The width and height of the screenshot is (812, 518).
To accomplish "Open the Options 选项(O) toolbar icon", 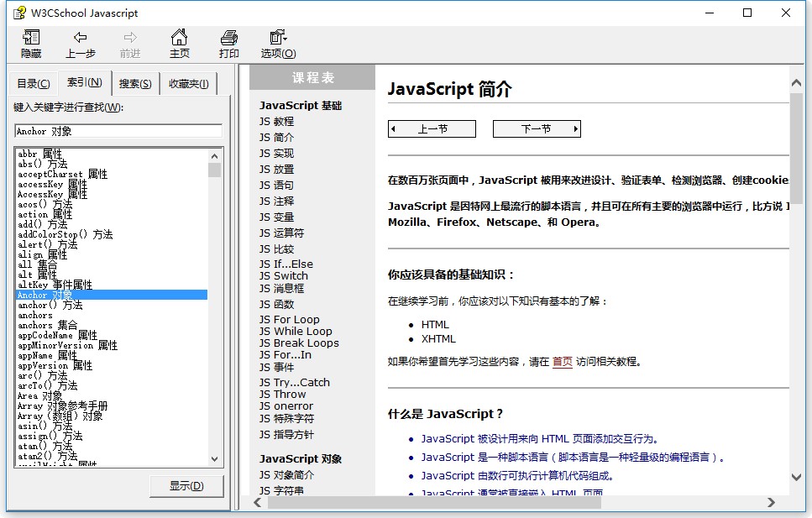I will (278, 44).
